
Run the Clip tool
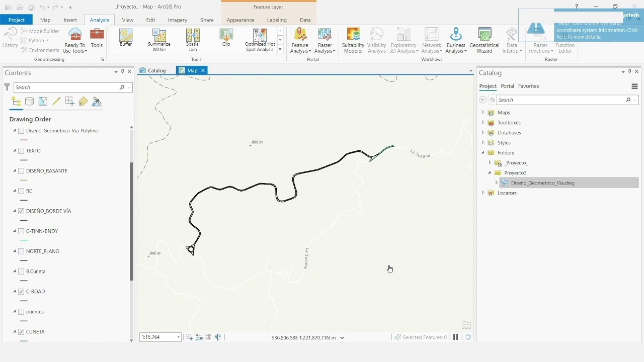tap(226, 38)
